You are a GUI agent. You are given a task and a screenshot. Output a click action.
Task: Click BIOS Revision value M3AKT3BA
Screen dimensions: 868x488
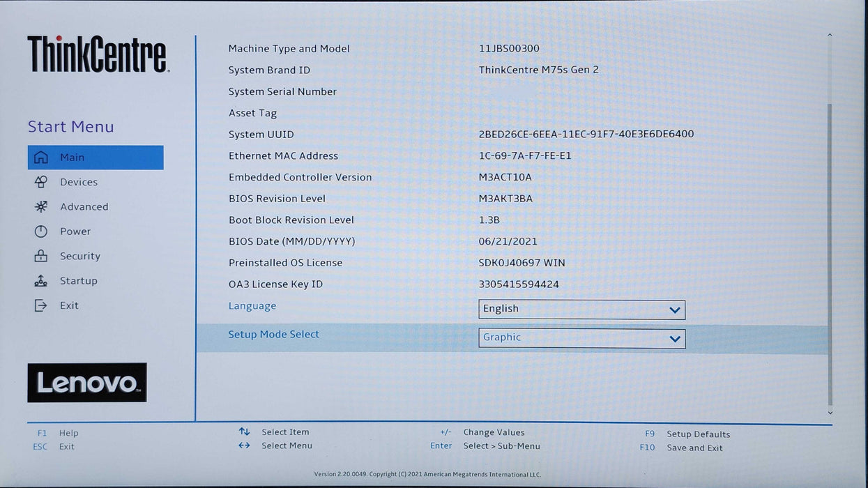point(505,199)
